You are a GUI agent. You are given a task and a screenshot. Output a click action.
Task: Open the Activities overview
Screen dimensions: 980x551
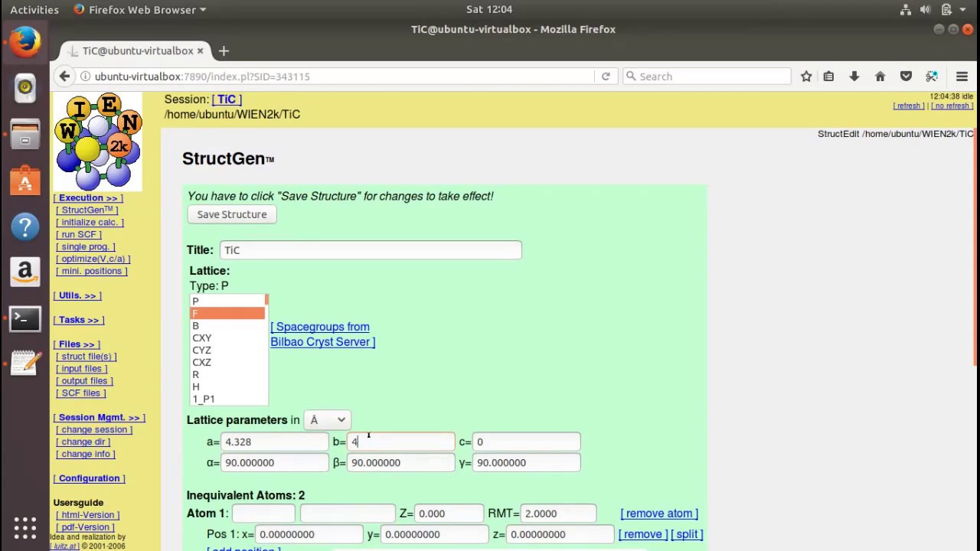(34, 9)
